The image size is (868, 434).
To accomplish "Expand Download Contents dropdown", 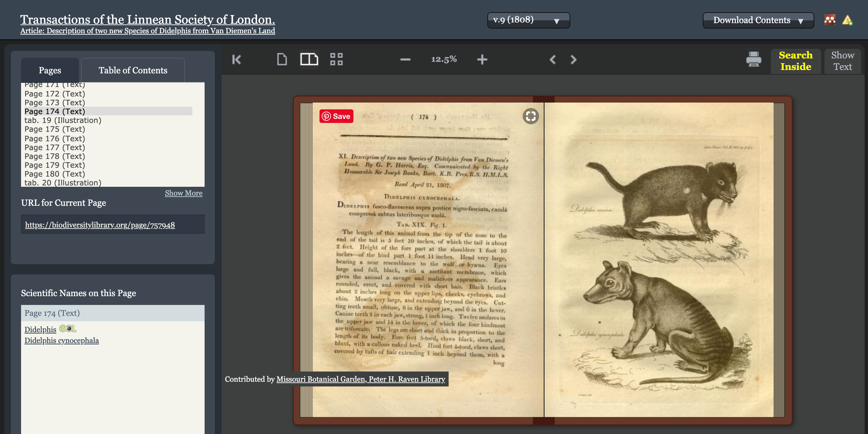I will (x=758, y=20).
